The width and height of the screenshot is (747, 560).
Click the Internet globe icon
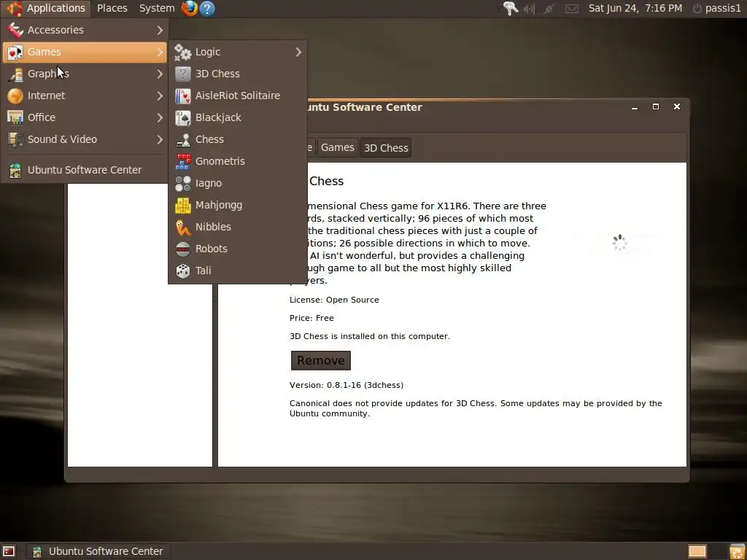(x=15, y=96)
